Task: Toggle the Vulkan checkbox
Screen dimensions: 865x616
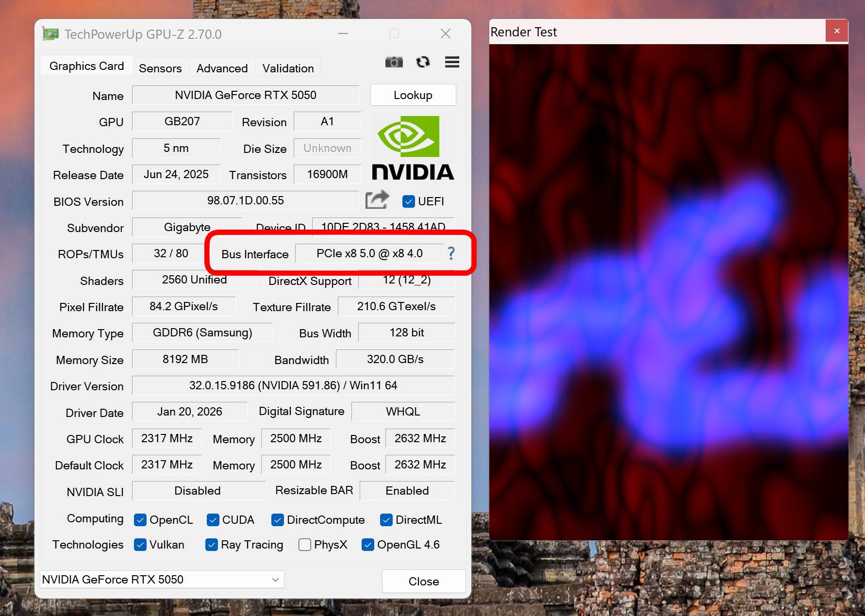Action: point(140,545)
